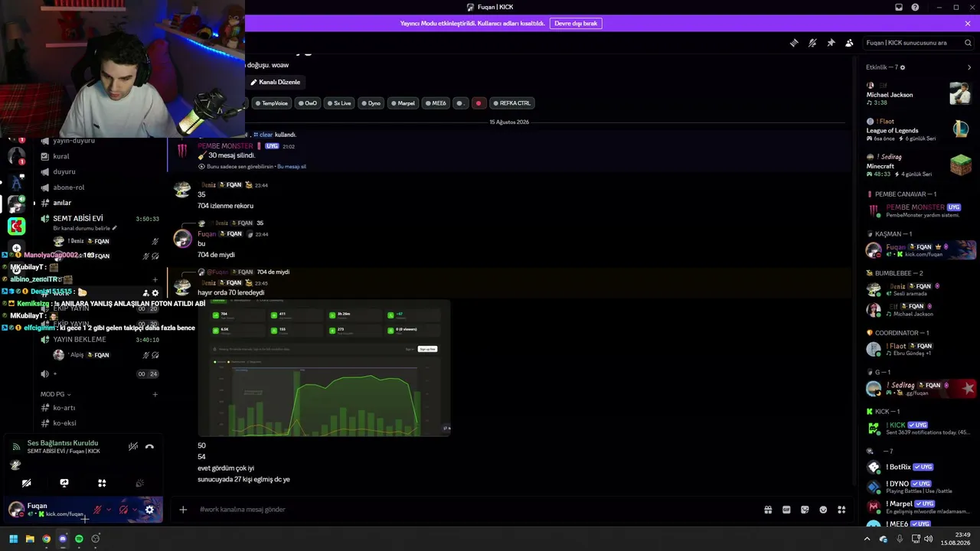This screenshot has height=551, width=980.
Task: Toggle the member list icon
Action: coord(849,43)
